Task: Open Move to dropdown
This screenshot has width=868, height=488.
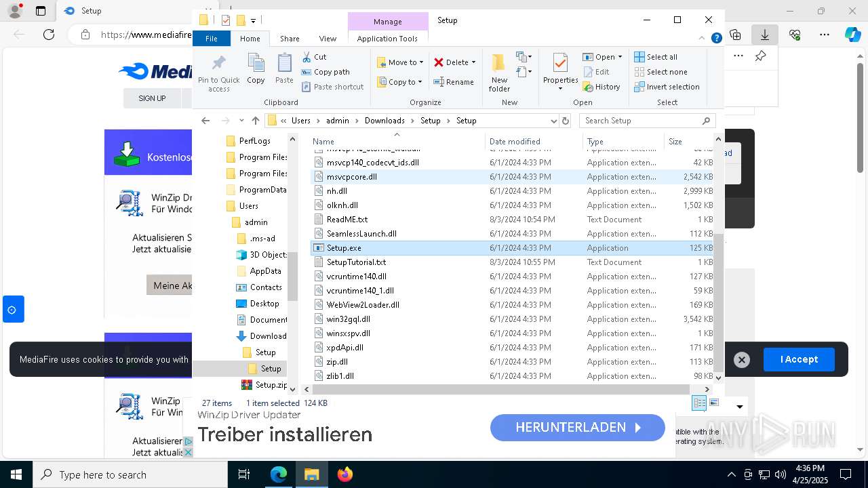Action: [400, 62]
